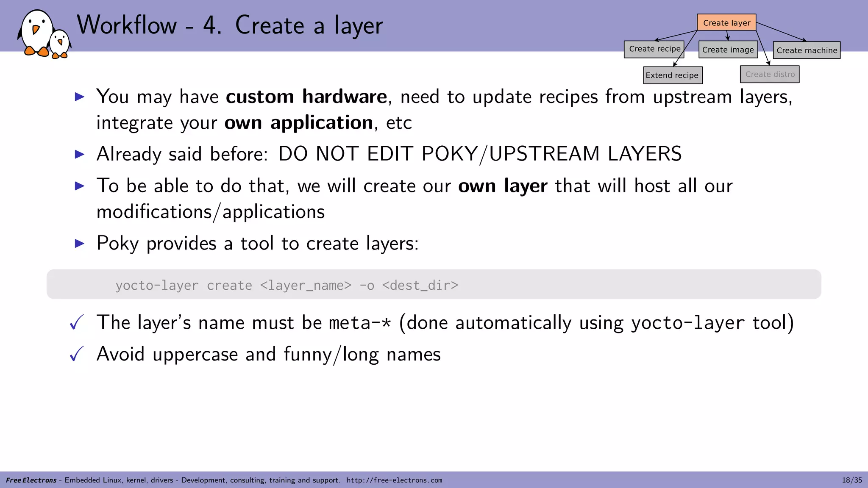Click the checkmark beside The layer's name
This screenshot has height=488, width=868.
[77, 322]
